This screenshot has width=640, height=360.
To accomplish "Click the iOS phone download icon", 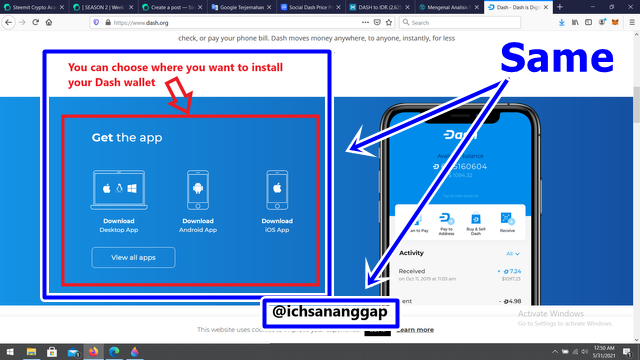I will click(277, 190).
